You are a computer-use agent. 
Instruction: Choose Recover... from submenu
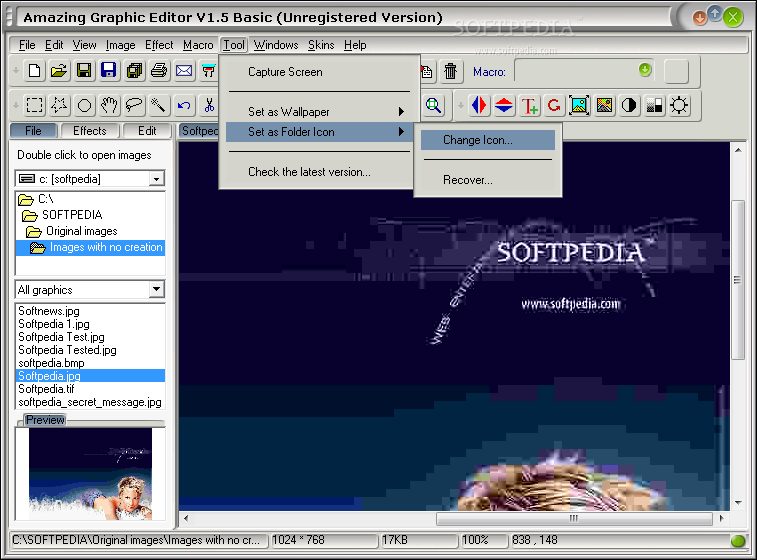(x=488, y=180)
